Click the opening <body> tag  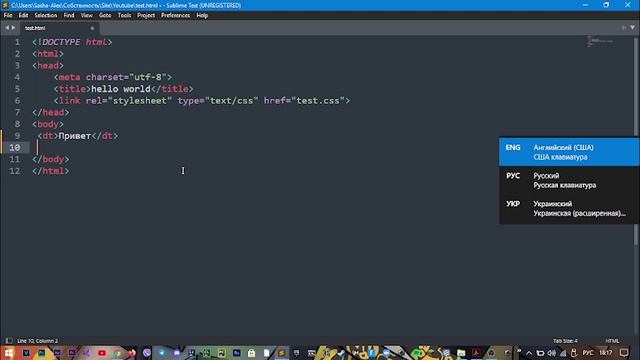click(x=48, y=124)
